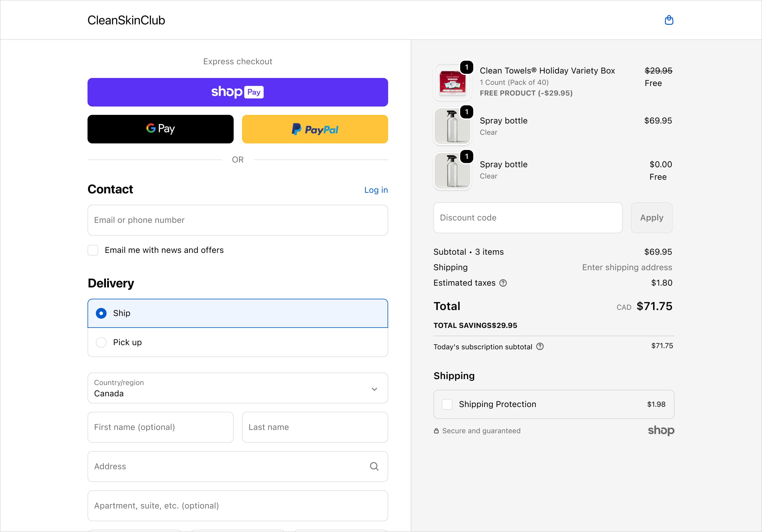762x532 pixels.
Task: Check out with PayPal
Action: pos(315,129)
